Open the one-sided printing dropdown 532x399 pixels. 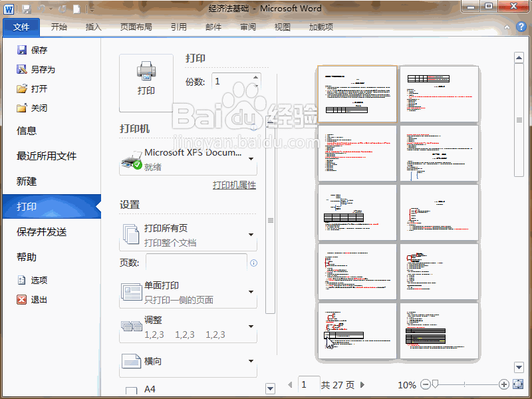tap(188, 293)
